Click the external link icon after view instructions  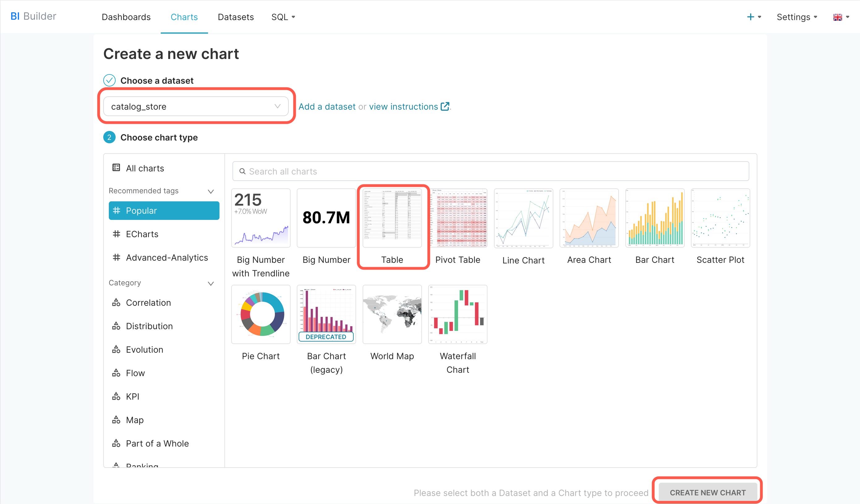click(445, 107)
